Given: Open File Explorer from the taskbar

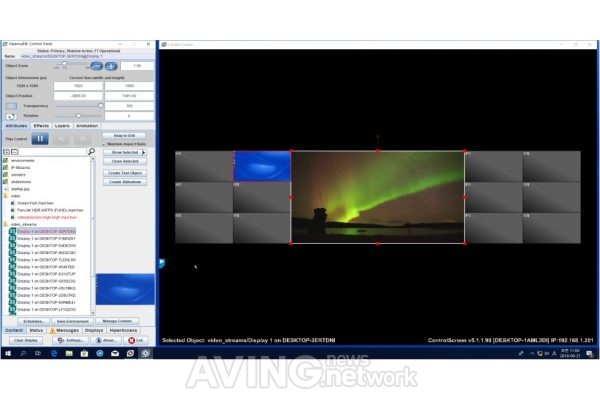Looking at the screenshot, I should click(69, 354).
